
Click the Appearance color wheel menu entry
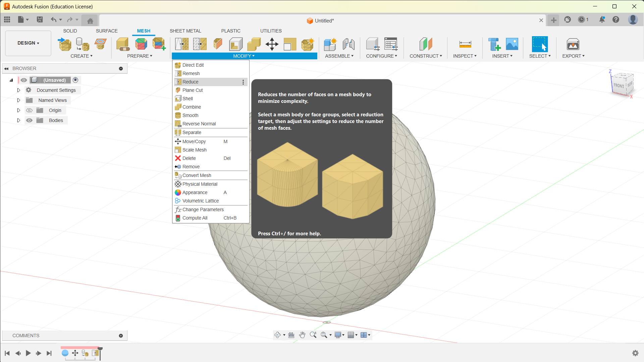[x=195, y=192]
